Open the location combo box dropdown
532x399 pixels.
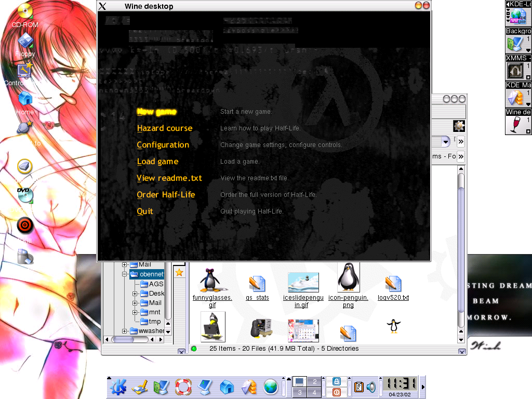445,141
